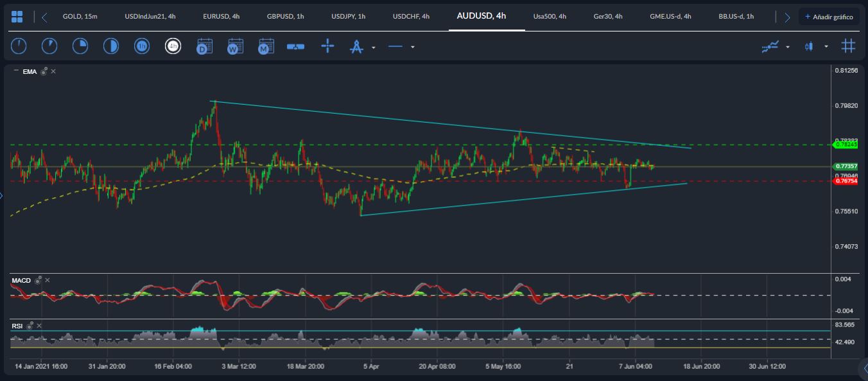Select the active AUDUSD, 4h tab

482,16
